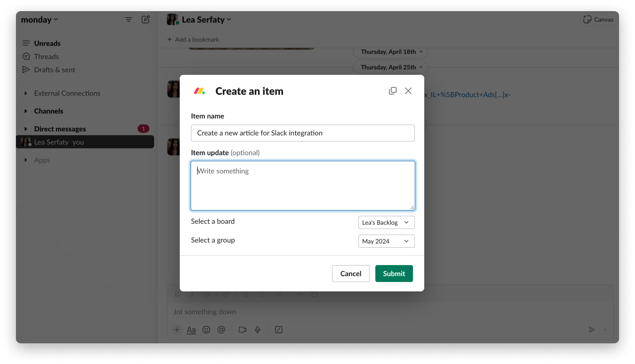Click Lea Serfaty's avatar in the header

point(172,19)
